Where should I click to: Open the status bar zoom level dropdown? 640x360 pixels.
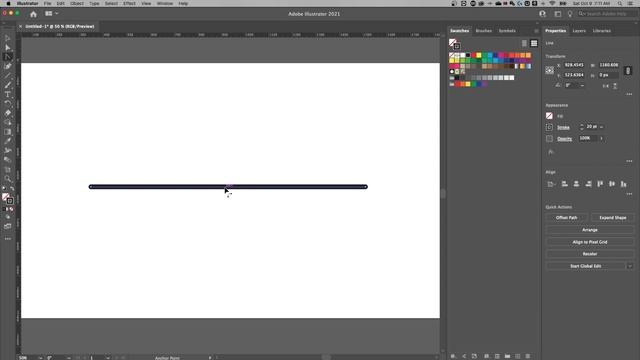[x=40, y=358]
